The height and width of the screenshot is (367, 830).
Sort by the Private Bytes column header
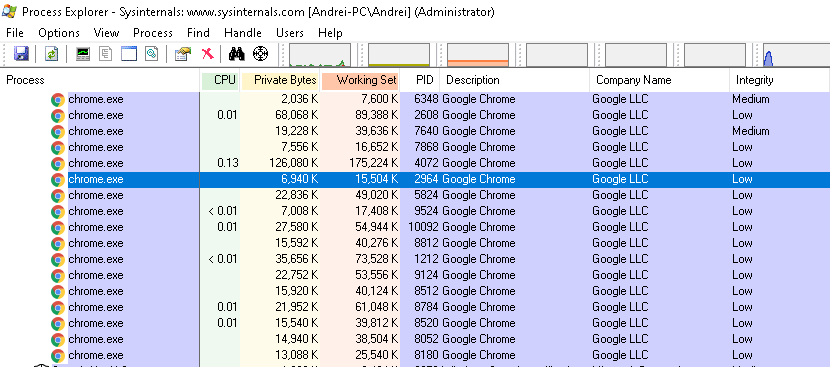281,80
